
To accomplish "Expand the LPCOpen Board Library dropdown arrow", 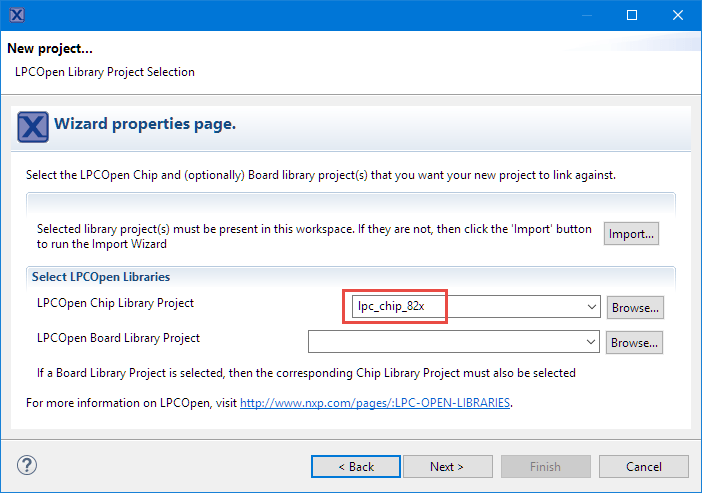I will (x=592, y=342).
